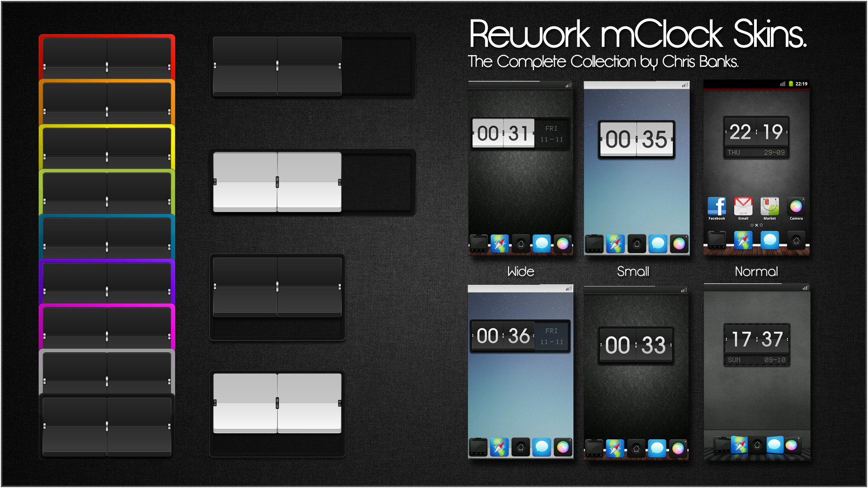Click the clock widget showing 00:31

(x=504, y=133)
